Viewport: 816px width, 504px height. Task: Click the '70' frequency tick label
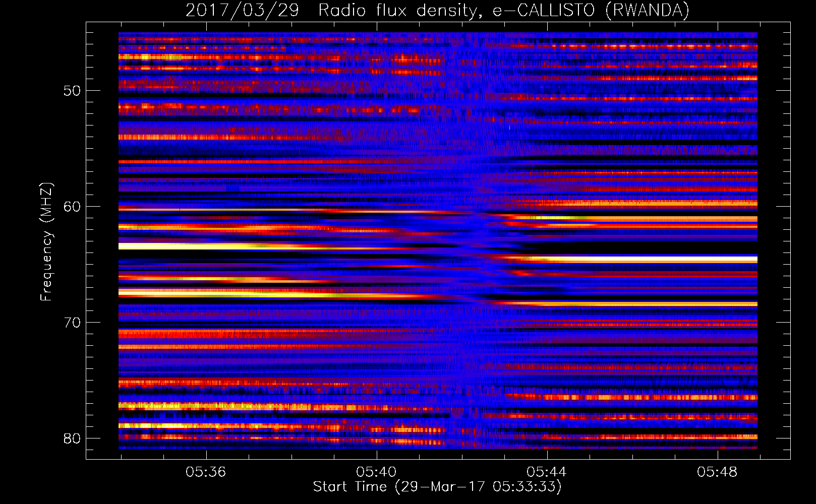click(x=72, y=323)
